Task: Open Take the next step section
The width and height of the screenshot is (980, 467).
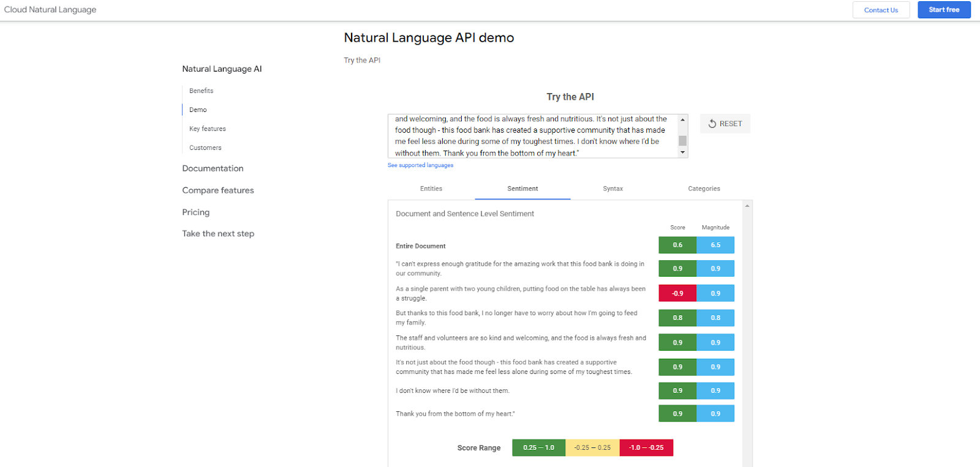Action: click(218, 234)
